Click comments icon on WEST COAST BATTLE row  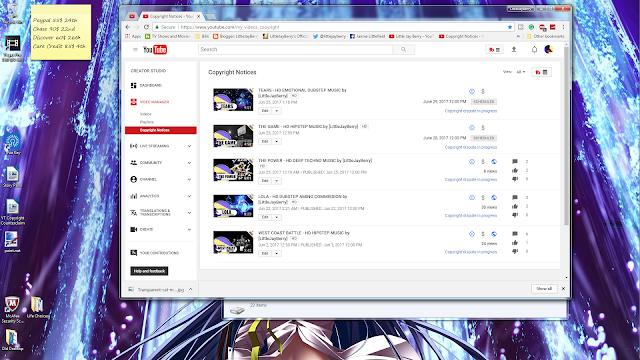point(515,234)
